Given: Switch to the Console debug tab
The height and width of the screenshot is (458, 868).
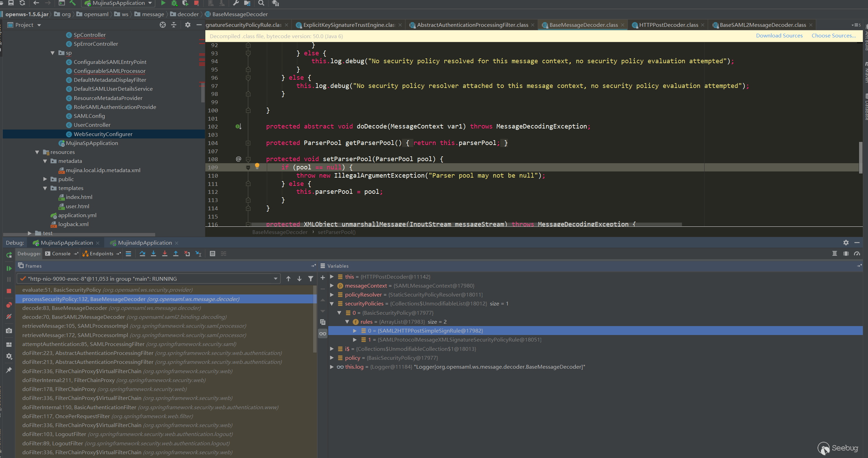Looking at the screenshot, I should 61,254.
